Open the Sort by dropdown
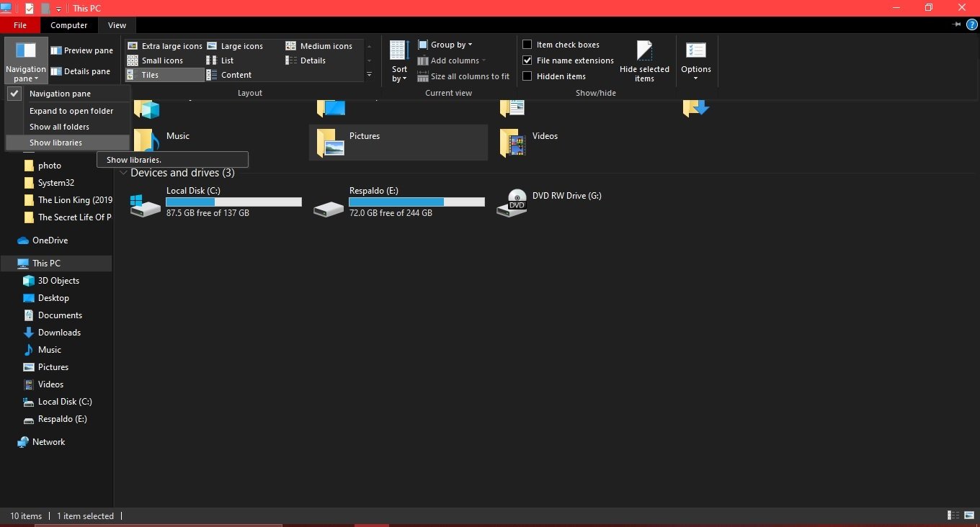The height and width of the screenshot is (527, 980). click(399, 61)
